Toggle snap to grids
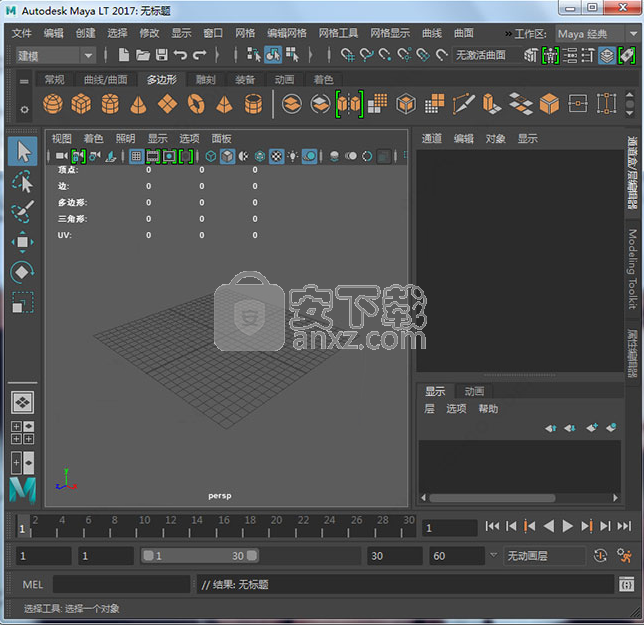Image resolution: width=644 pixels, height=626 pixels. [x=347, y=55]
